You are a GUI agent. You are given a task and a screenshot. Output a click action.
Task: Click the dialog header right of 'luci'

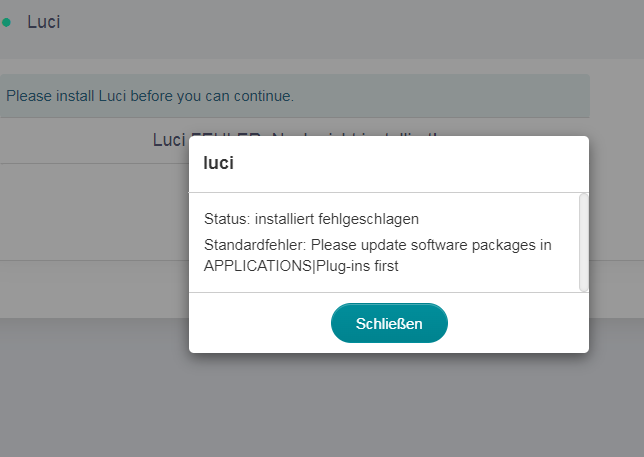click(420, 163)
